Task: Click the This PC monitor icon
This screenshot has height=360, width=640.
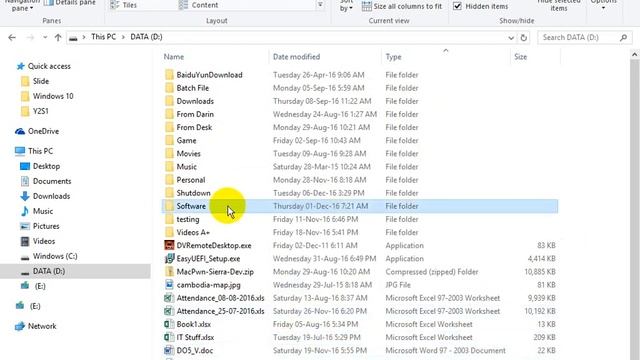Action: pos(20,151)
